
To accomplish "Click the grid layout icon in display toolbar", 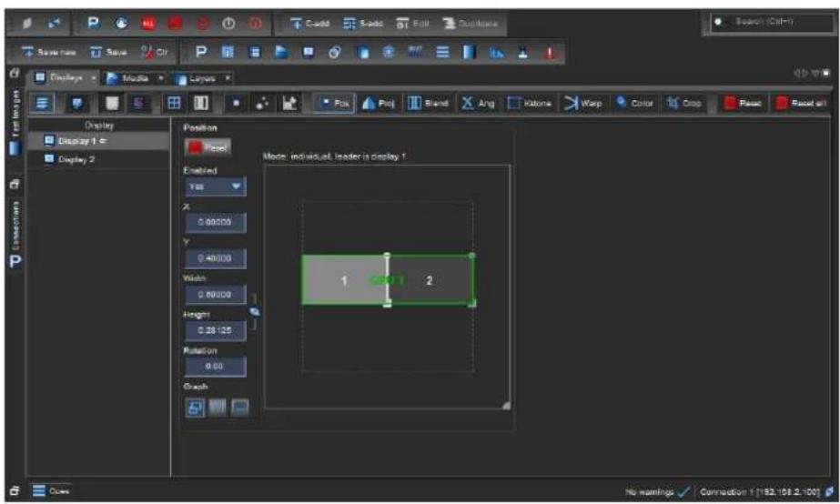I will pyautogui.click(x=174, y=103).
